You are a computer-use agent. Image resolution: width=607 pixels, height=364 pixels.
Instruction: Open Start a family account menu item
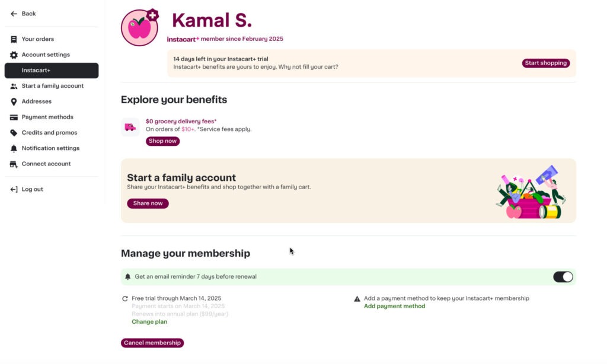point(53,86)
